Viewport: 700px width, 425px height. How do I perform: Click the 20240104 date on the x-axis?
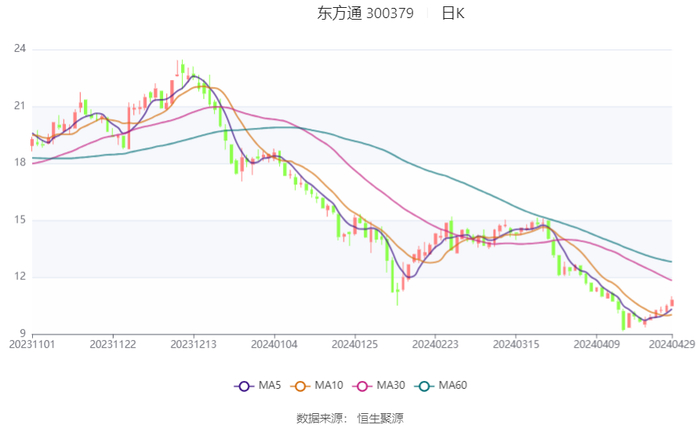[x=273, y=343]
